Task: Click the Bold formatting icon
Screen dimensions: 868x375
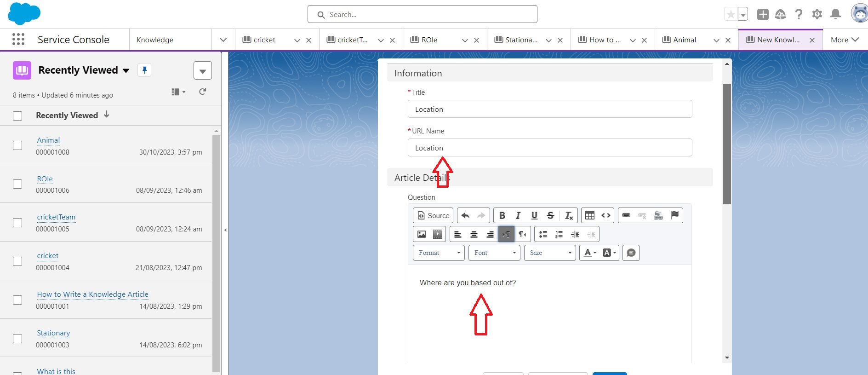Action: pyautogui.click(x=502, y=215)
